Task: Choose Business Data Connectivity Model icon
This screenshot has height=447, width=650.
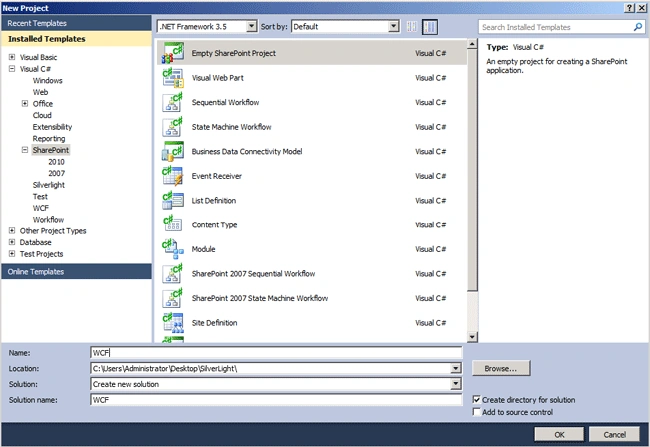Action: pyautogui.click(x=172, y=151)
